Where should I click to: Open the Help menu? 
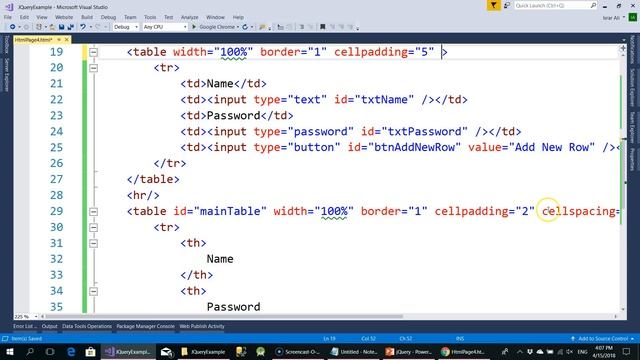point(238,17)
